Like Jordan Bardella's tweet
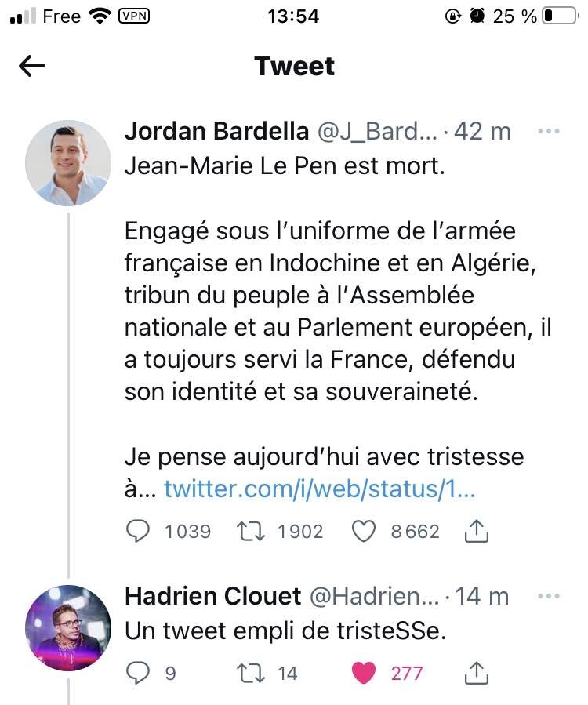588x705 pixels. click(x=364, y=532)
